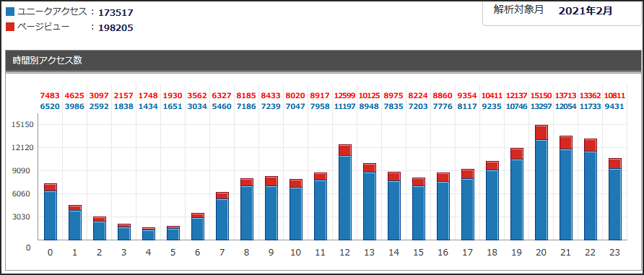The image size is (644, 275).
Task: Click the bar for hour 12
Action: 345,192
